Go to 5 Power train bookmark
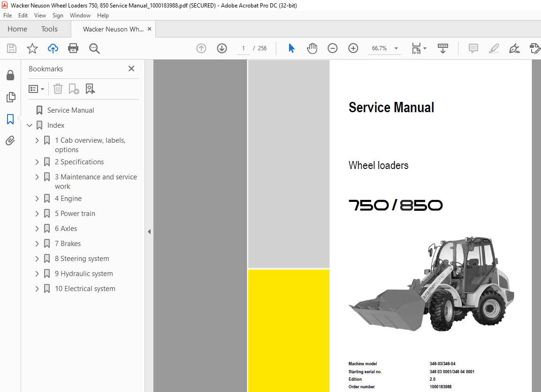Viewport: 541px width, 392px height. coord(75,214)
